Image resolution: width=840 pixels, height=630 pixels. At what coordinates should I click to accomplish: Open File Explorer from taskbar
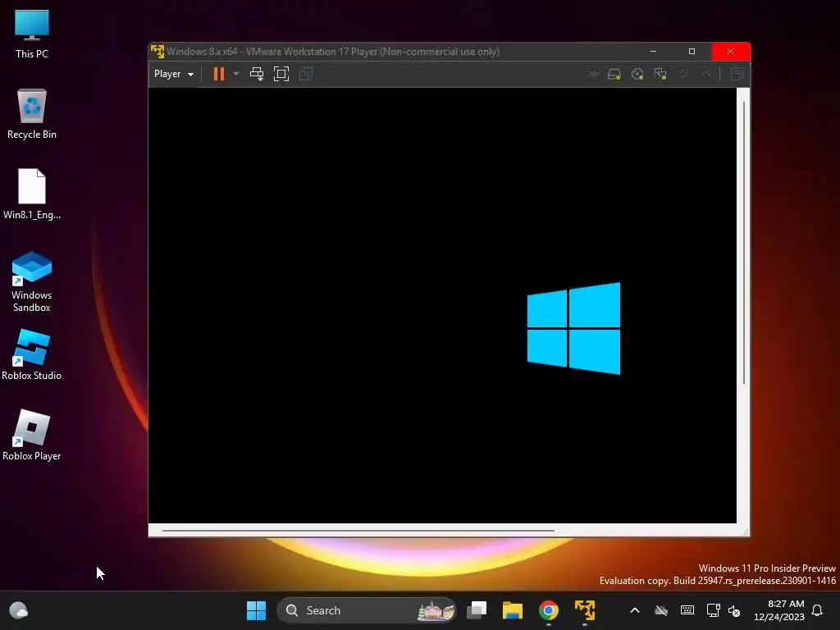click(x=512, y=610)
